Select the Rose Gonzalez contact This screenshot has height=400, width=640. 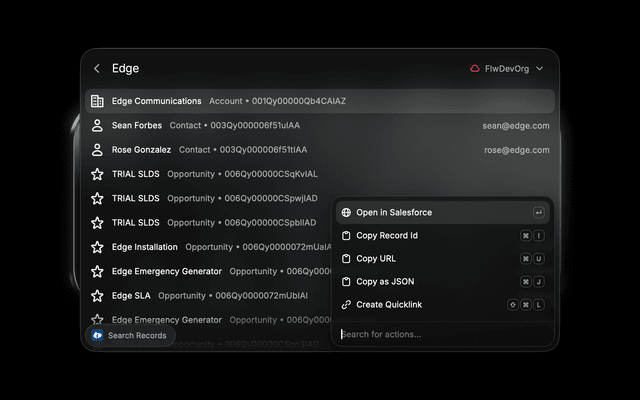[x=320, y=150]
